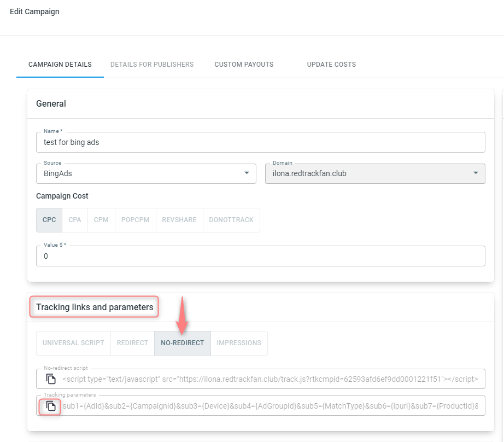Set cost model to REVSHARE

pyautogui.click(x=179, y=220)
